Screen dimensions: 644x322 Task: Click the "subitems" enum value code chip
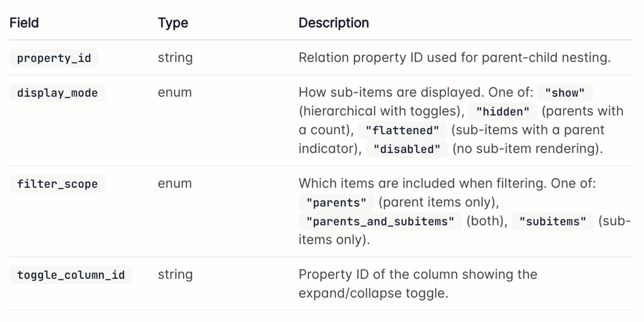pos(553,222)
